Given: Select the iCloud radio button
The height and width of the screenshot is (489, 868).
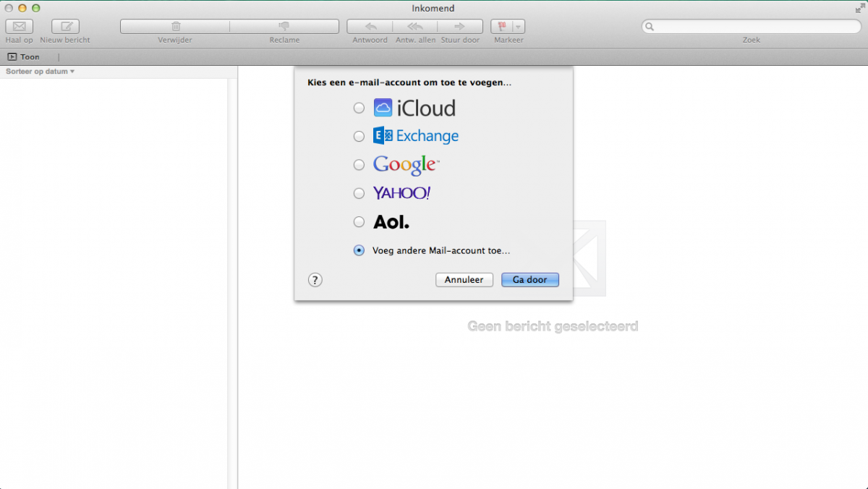Looking at the screenshot, I should [359, 109].
